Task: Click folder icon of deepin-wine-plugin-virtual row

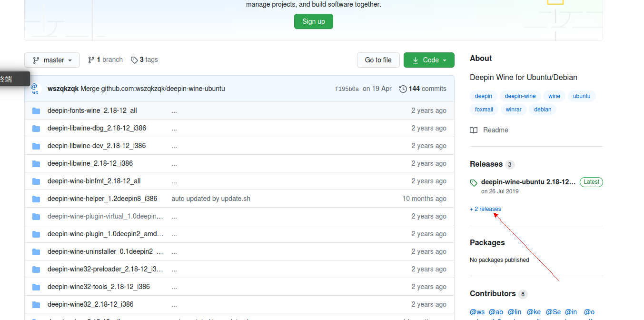Action: [x=36, y=216]
